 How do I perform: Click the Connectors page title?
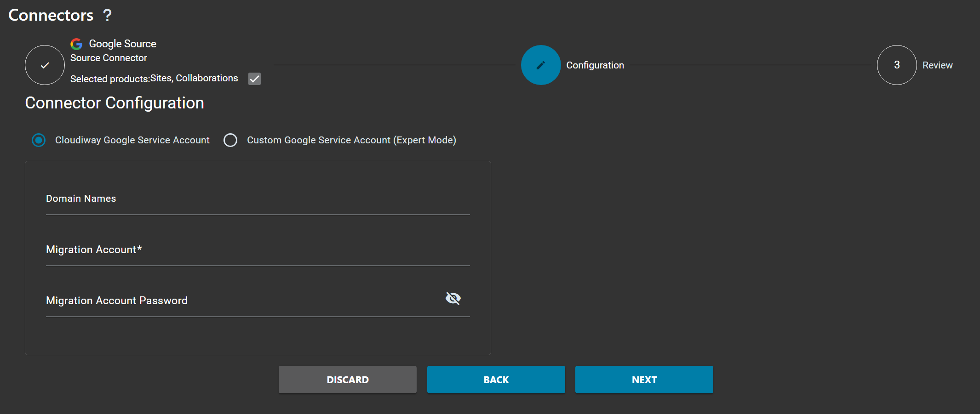point(51,15)
